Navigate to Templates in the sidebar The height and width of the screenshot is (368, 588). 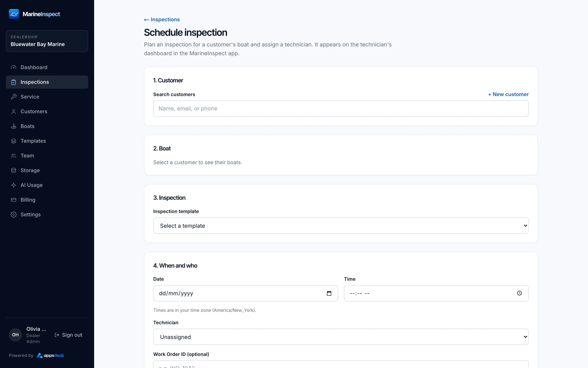click(x=47, y=141)
